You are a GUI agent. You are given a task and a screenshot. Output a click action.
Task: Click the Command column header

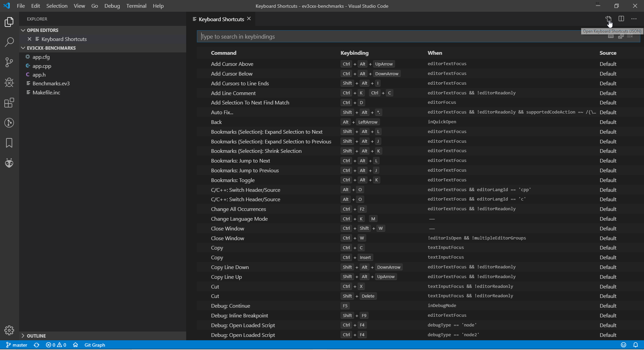(x=224, y=53)
